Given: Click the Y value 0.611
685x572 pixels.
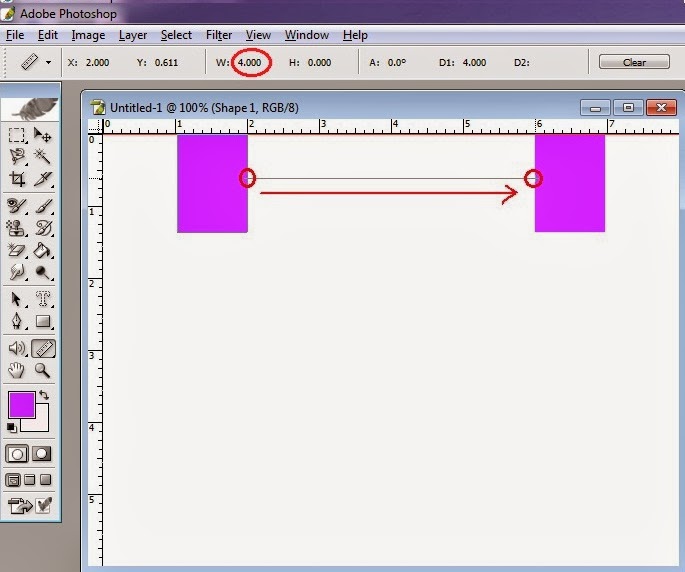Looking at the screenshot, I should [166, 62].
